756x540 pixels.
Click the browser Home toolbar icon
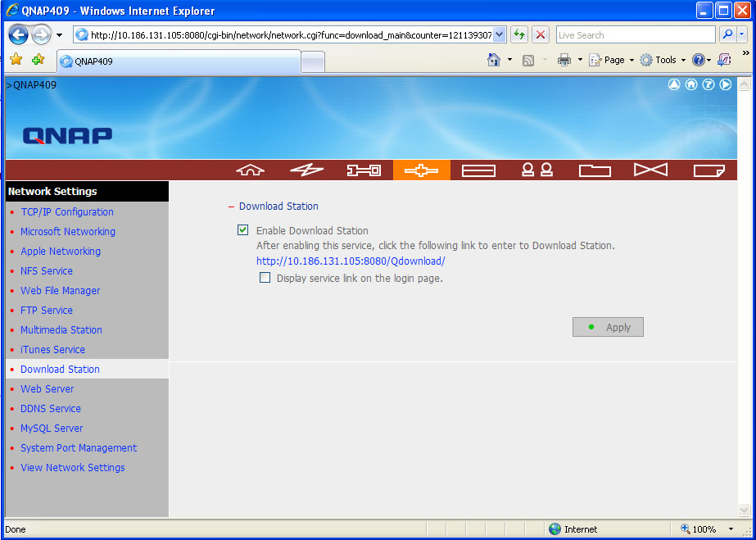click(x=494, y=59)
